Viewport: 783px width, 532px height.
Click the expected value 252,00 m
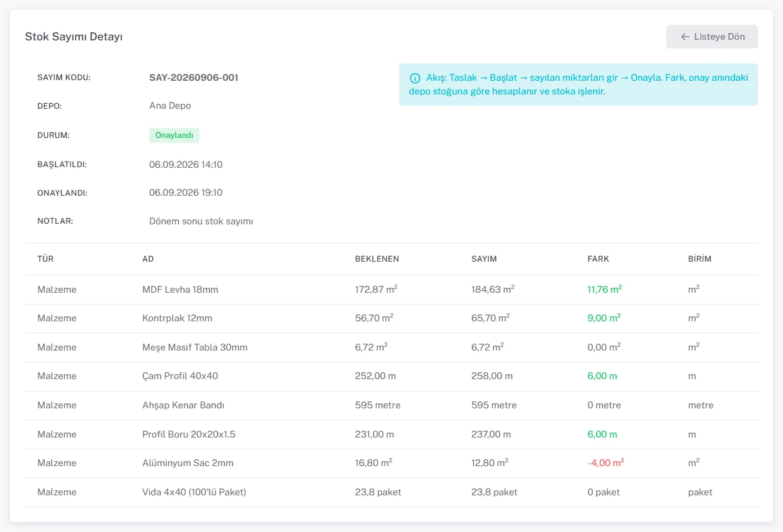pos(375,376)
